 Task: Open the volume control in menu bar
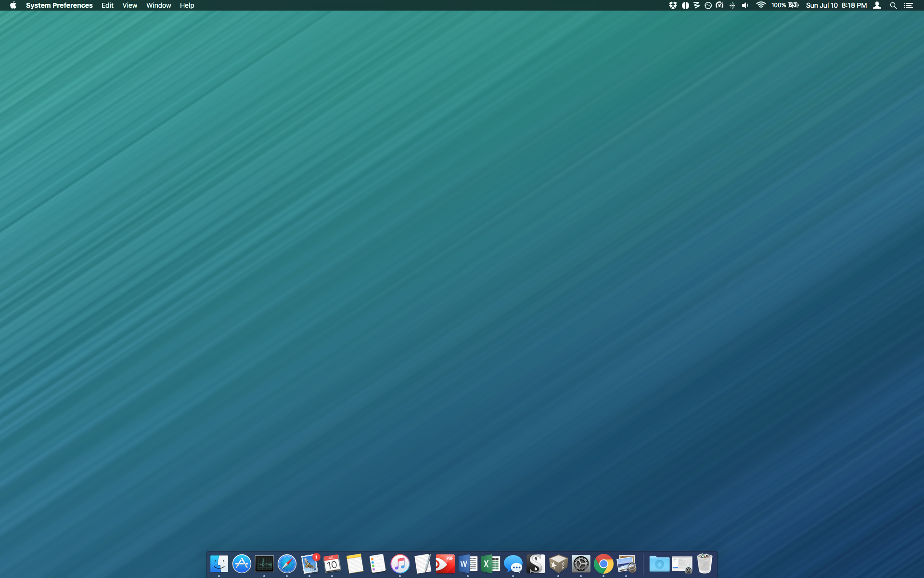coord(745,5)
